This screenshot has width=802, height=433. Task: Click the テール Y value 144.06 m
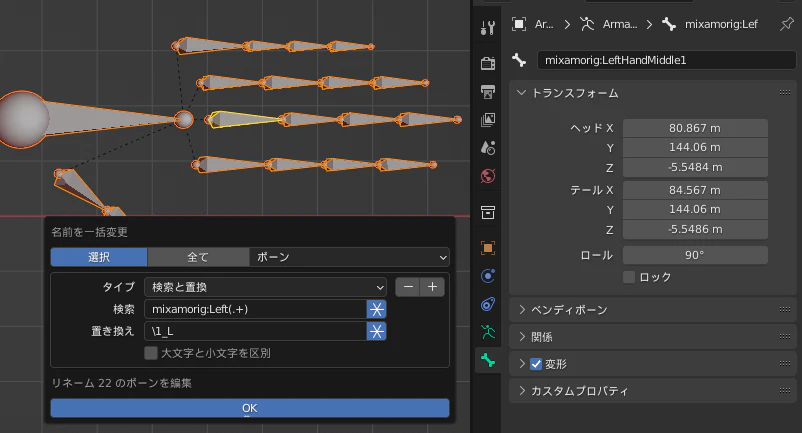(x=695, y=210)
